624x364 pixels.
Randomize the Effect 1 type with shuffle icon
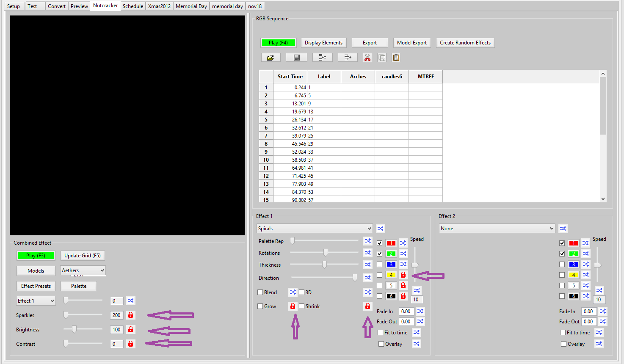tap(381, 229)
